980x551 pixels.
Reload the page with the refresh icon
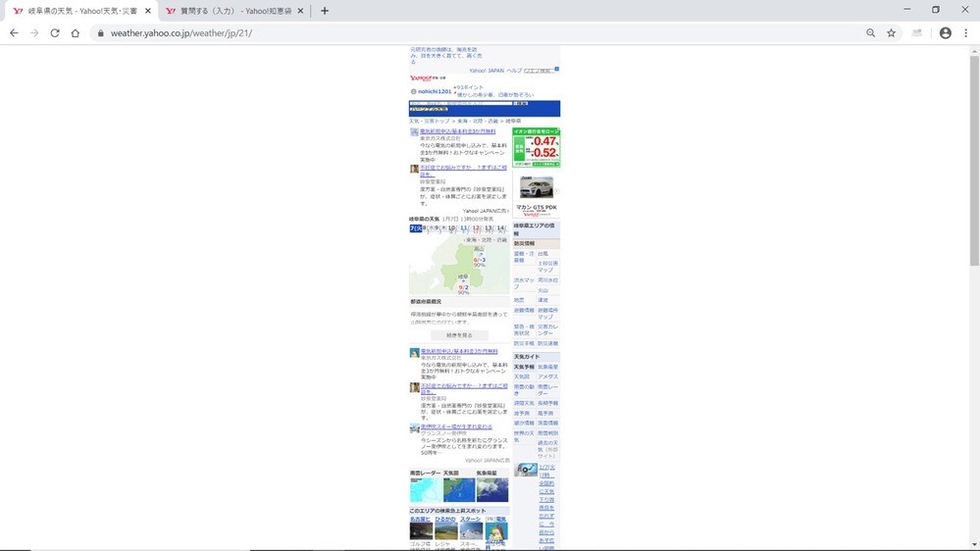[x=55, y=33]
